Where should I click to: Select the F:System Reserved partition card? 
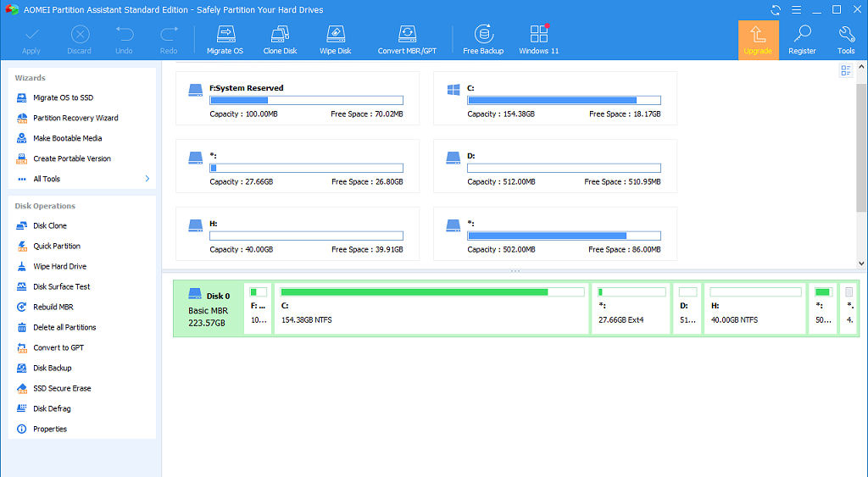298,98
